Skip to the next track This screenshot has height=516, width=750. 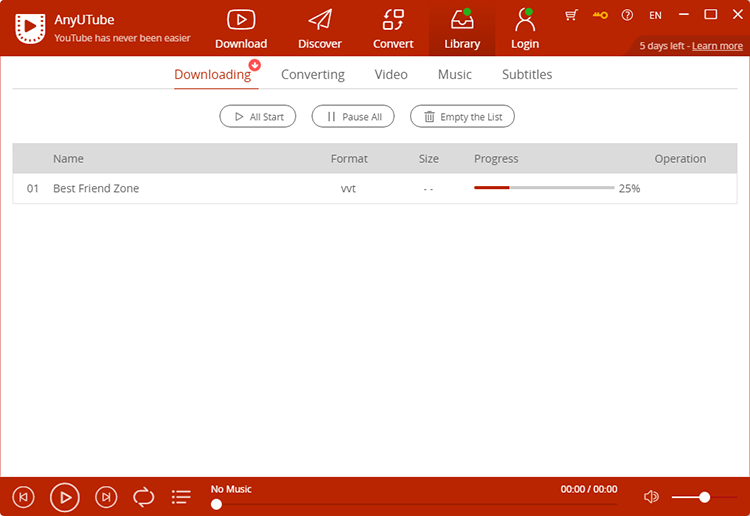coord(106,497)
